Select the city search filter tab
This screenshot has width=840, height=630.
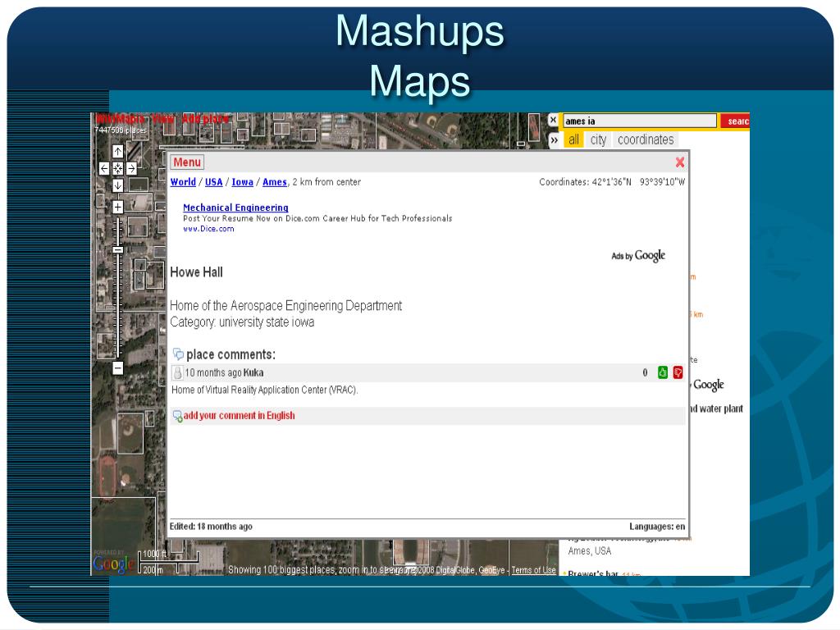tap(598, 139)
